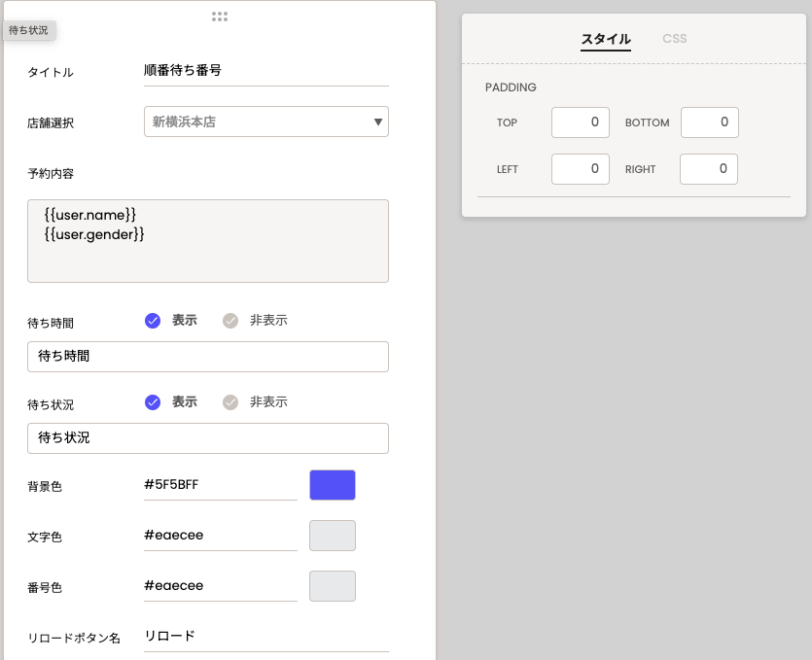Focus the padding RIGHT value box

pyautogui.click(x=709, y=169)
